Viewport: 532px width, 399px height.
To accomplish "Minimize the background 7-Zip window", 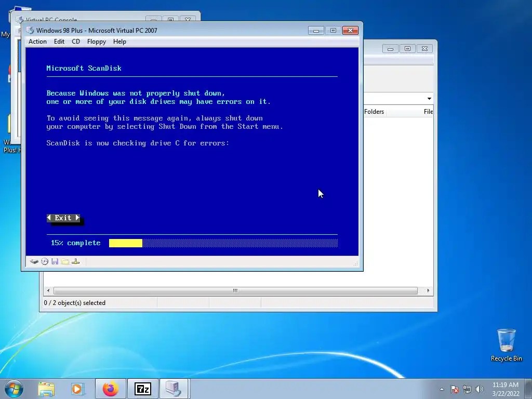I will (x=390, y=49).
